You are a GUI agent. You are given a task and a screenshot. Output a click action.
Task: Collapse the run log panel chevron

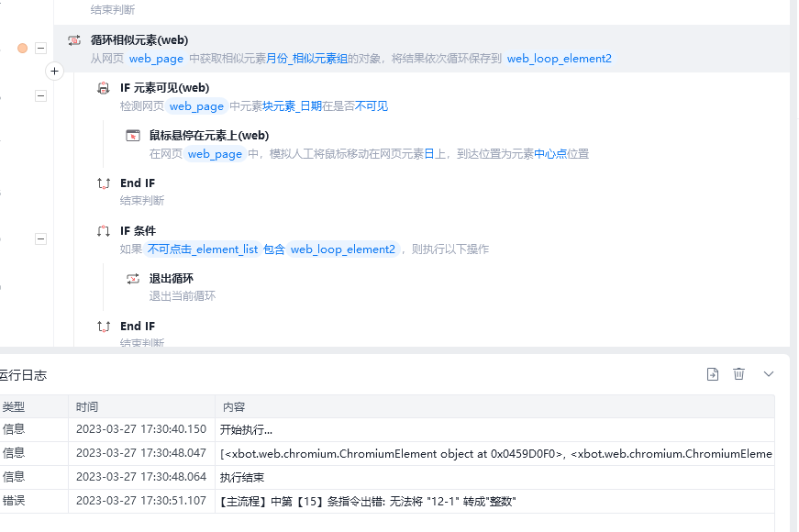point(769,374)
